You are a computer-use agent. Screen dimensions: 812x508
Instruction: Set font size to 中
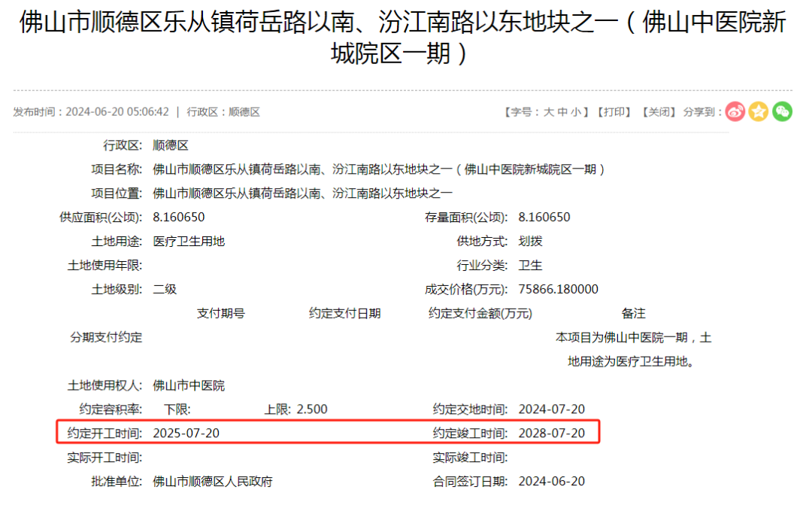[x=562, y=112]
